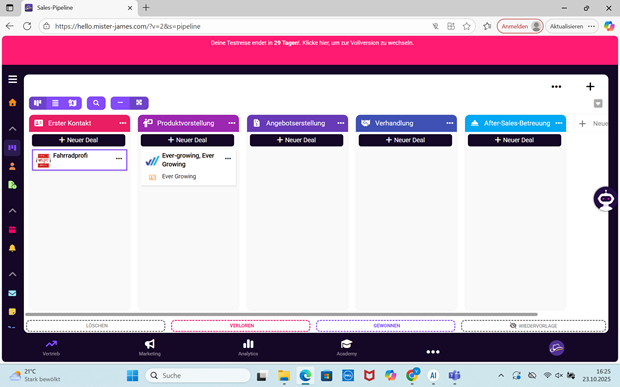The width and height of the screenshot is (620, 387).
Task: Open Fahrradprofi card options dots
Action: click(x=119, y=159)
